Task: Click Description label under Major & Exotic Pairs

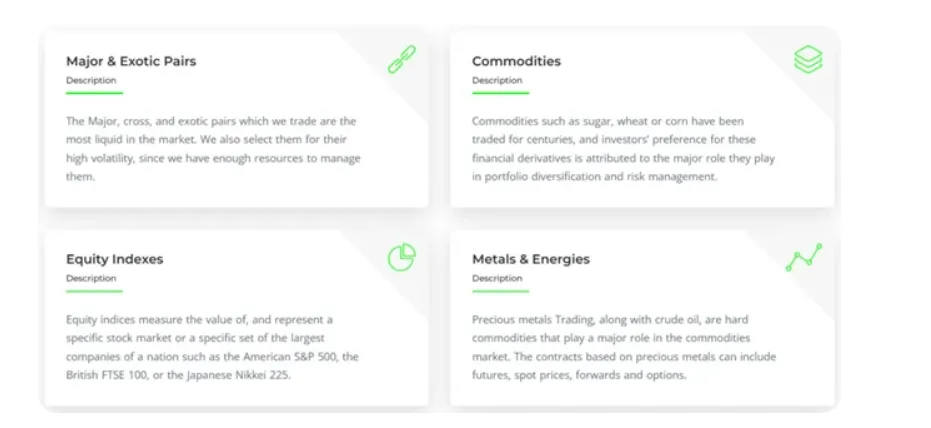Action: (91, 80)
